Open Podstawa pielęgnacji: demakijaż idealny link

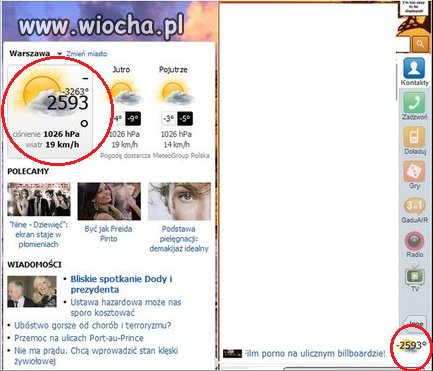pos(179,239)
